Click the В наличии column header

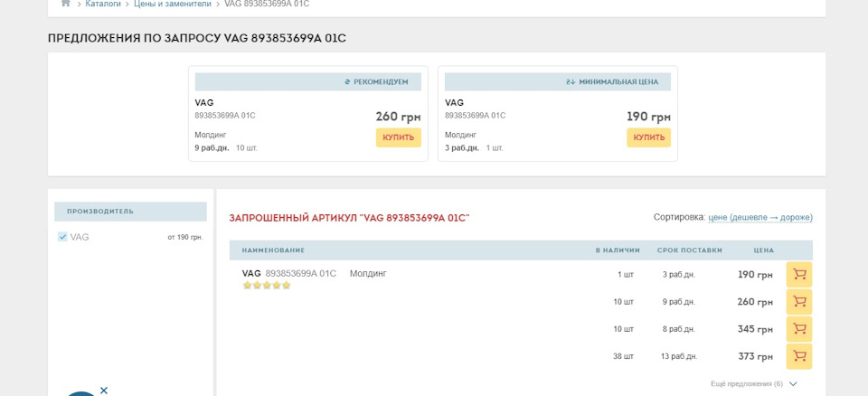(618, 250)
